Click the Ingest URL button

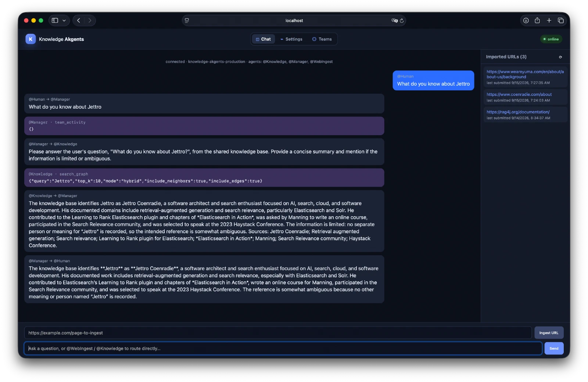[549, 333]
